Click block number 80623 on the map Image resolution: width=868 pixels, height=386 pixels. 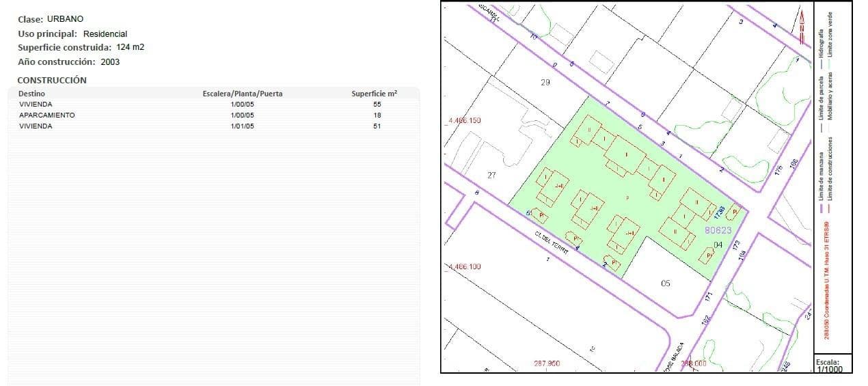(x=718, y=231)
